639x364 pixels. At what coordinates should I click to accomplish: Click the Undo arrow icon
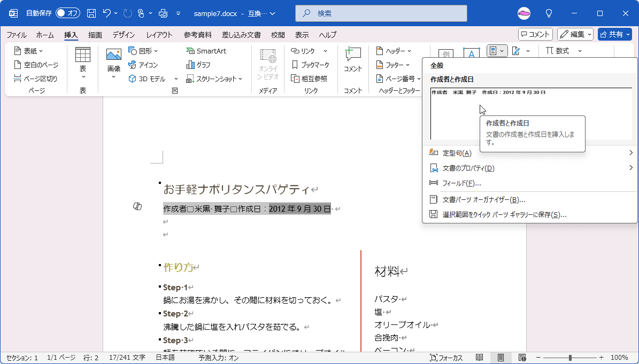[x=107, y=13]
